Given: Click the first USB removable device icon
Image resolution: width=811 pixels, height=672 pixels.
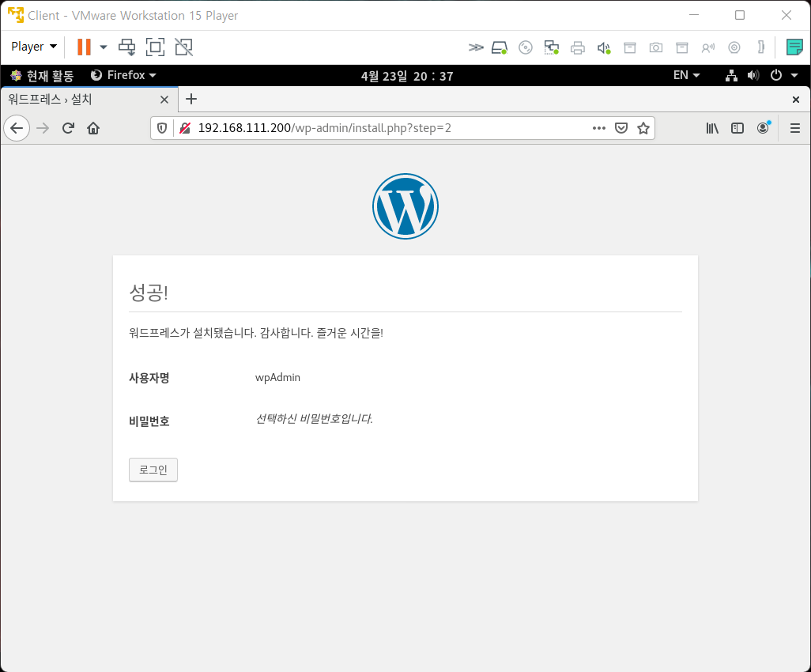Looking at the screenshot, I should pyautogui.click(x=629, y=47).
